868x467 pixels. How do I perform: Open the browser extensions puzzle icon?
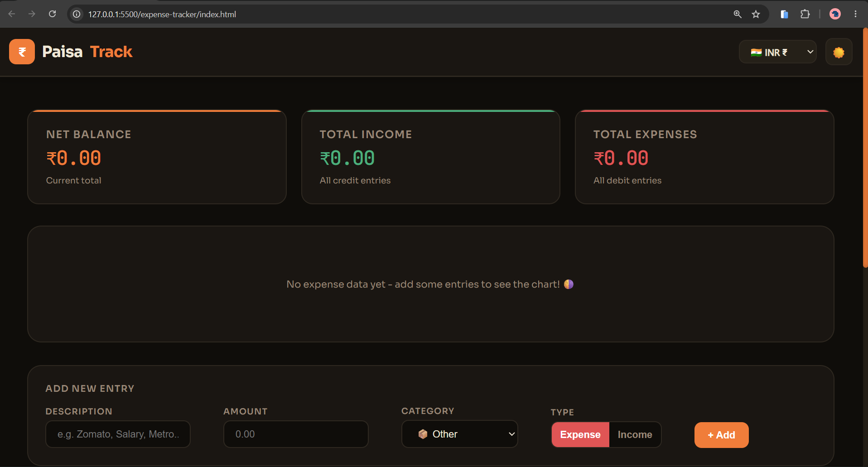(805, 14)
